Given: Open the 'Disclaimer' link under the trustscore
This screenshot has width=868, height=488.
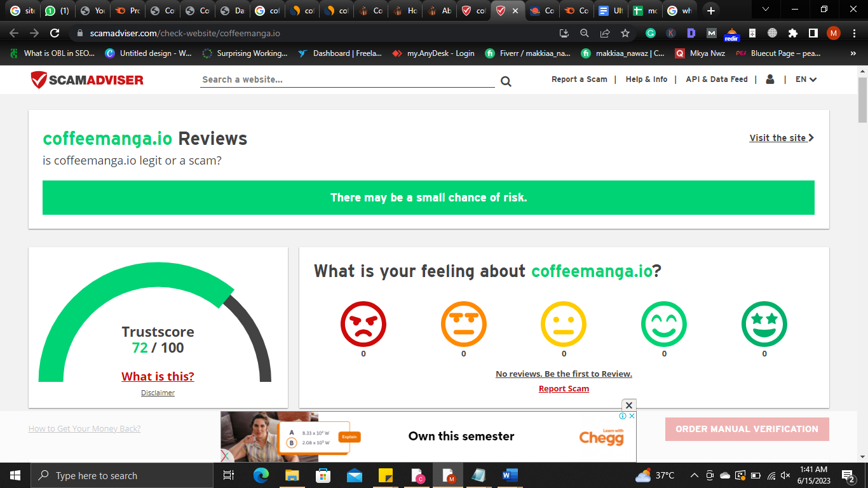Looking at the screenshot, I should coord(158,393).
